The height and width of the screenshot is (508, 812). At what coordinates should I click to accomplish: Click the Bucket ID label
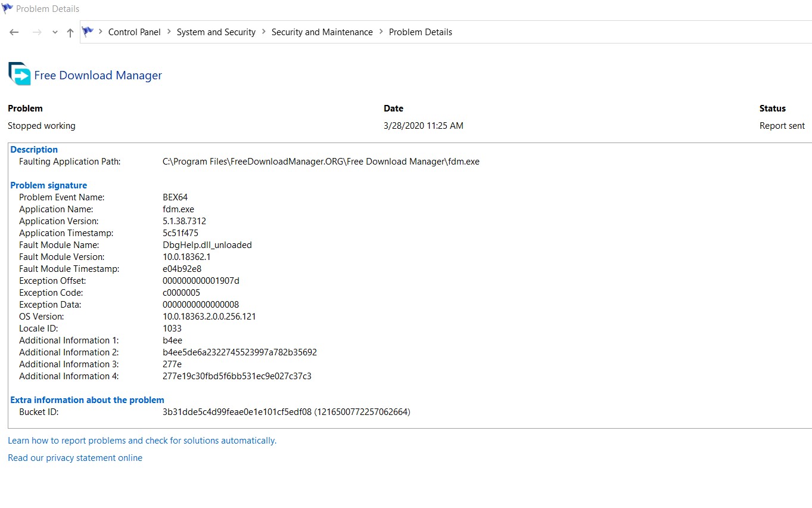pyautogui.click(x=39, y=412)
